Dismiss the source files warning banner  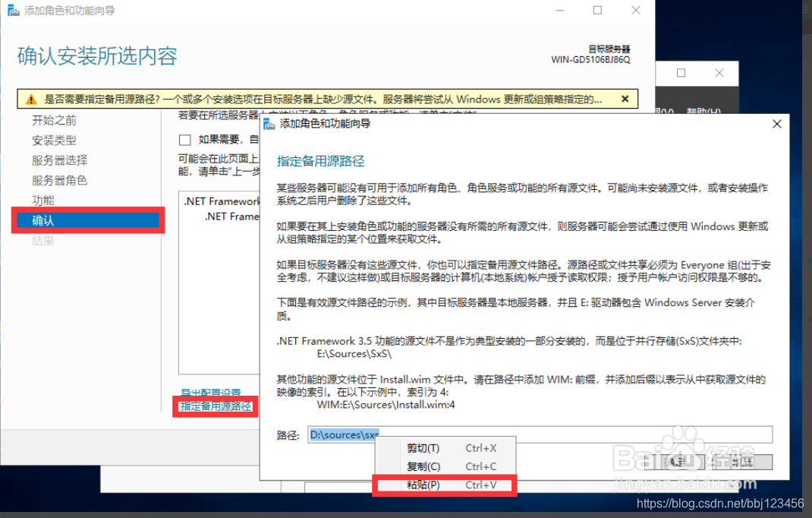(625, 99)
